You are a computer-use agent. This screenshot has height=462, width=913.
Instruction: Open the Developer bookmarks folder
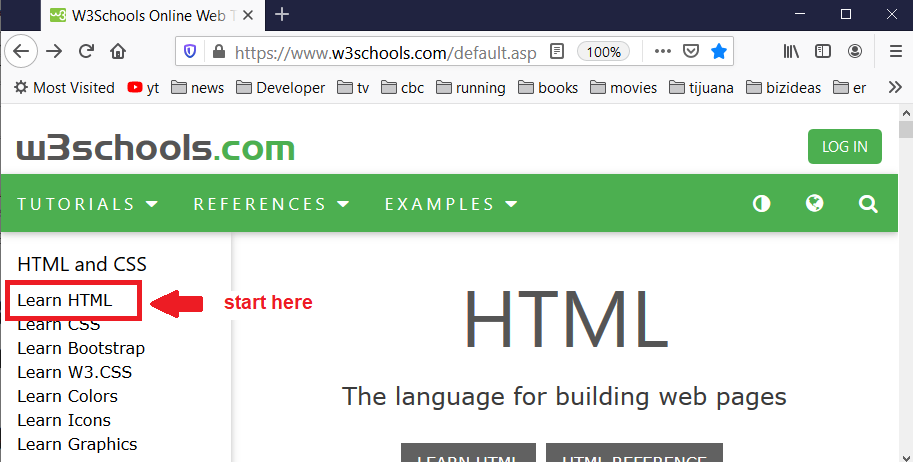(281, 88)
